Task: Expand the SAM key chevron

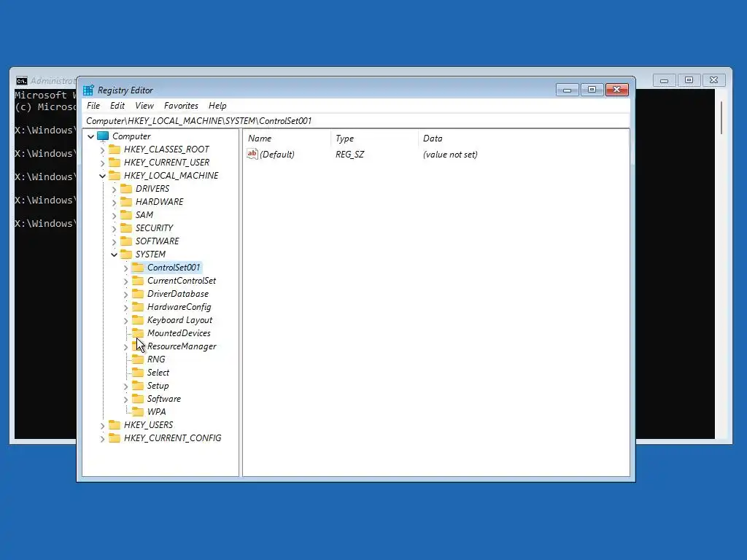Action: (x=114, y=216)
